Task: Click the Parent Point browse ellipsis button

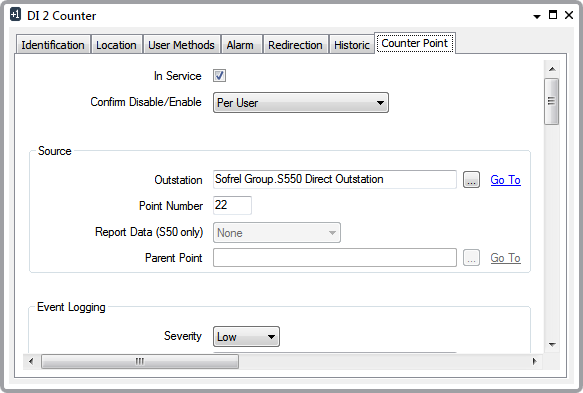Action: click(x=471, y=258)
